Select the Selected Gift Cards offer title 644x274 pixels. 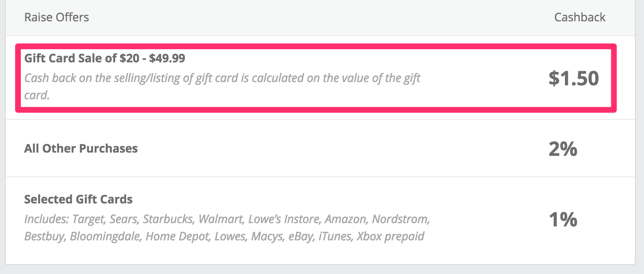(78, 199)
